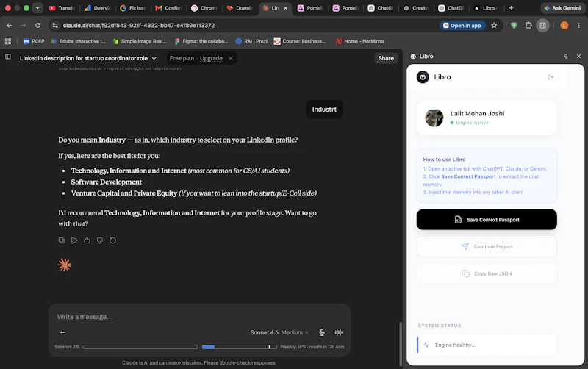Switch to the Overview tab
This screenshot has height=369, width=588.
[x=98, y=8]
